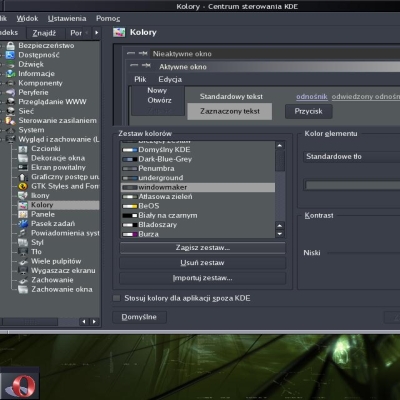Click the Wygaszacz ekranu icon
The width and height of the screenshot is (400, 400).
[23, 271]
